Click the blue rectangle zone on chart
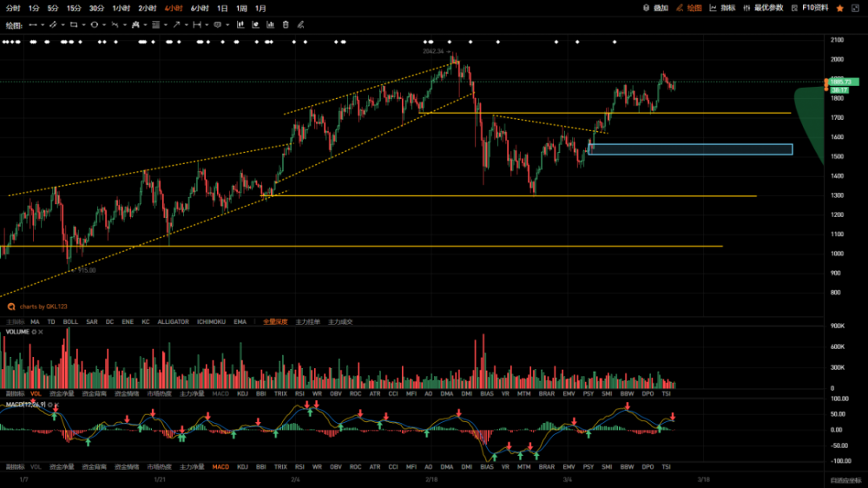The width and height of the screenshot is (868, 488). (x=690, y=149)
